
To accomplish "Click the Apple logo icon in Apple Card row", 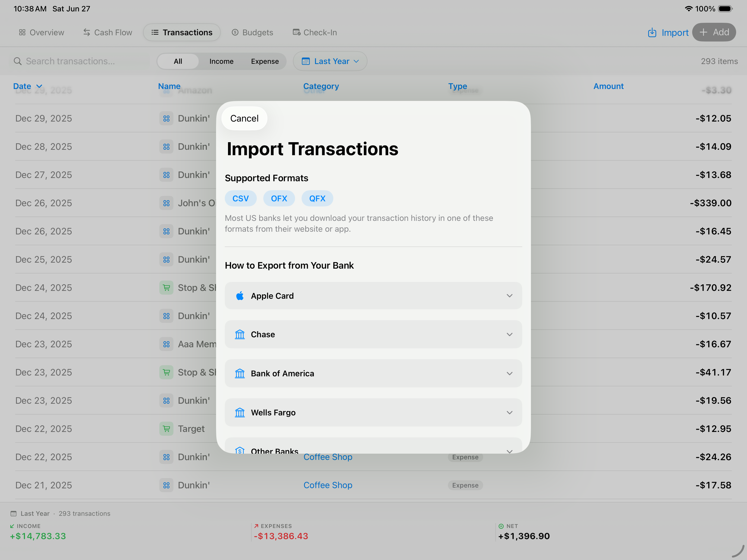I will [x=240, y=296].
